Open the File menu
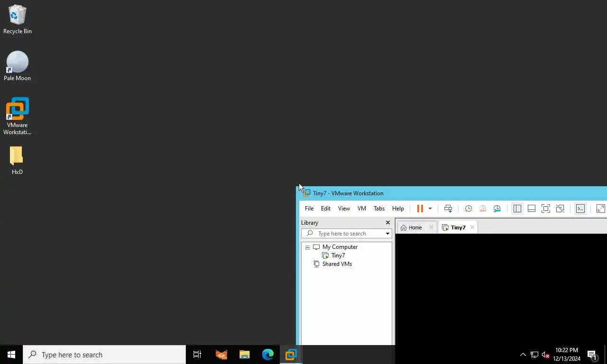607x364 pixels. pos(309,209)
